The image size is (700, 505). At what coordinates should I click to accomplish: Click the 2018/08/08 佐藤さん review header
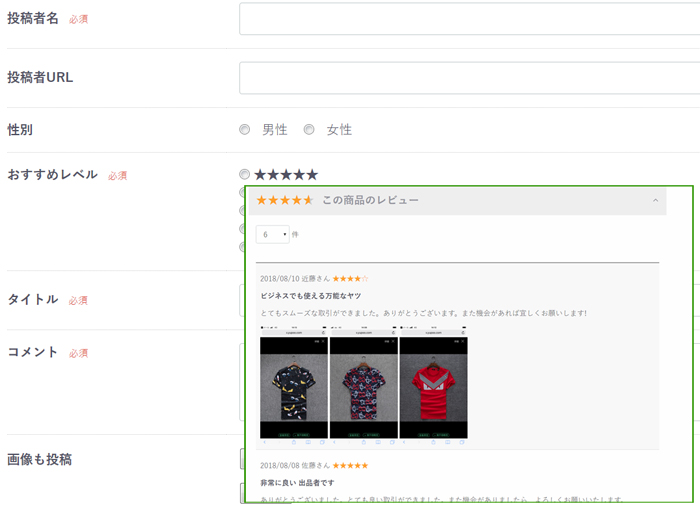[295, 466]
